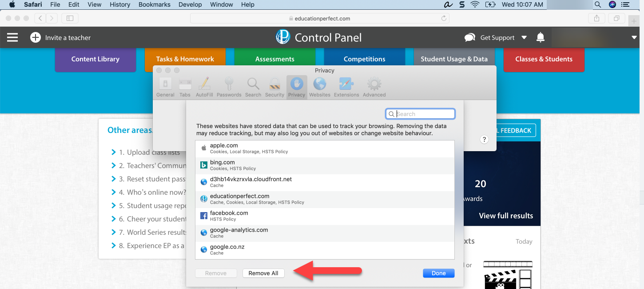
Task: Select the Privacy preferences tab
Action: [x=297, y=87]
